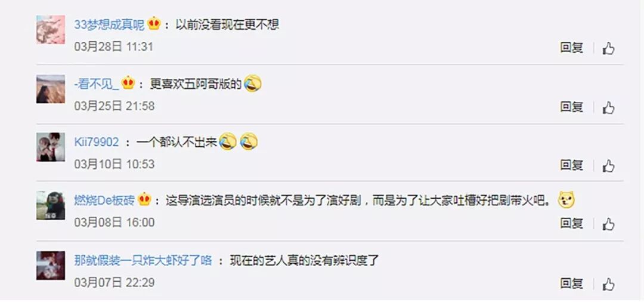The height and width of the screenshot is (302, 644).
Task: Like the comment by 33梦想成真呢
Action: [x=608, y=48]
